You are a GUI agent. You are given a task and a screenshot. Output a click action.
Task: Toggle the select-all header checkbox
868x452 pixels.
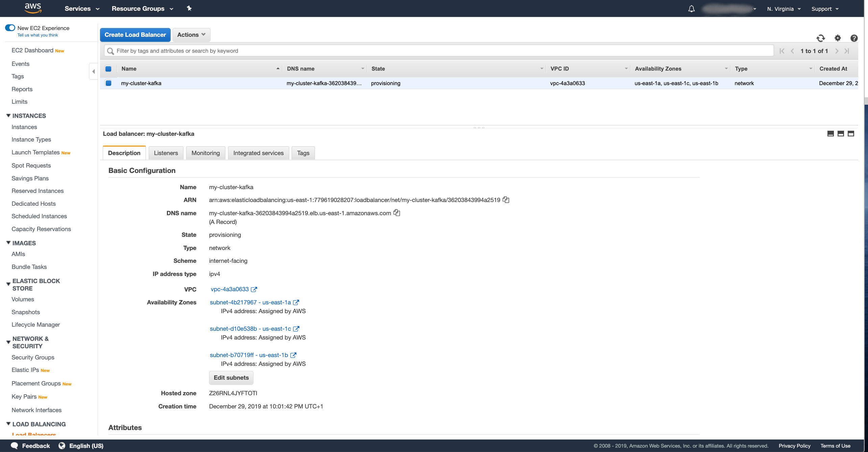click(108, 69)
